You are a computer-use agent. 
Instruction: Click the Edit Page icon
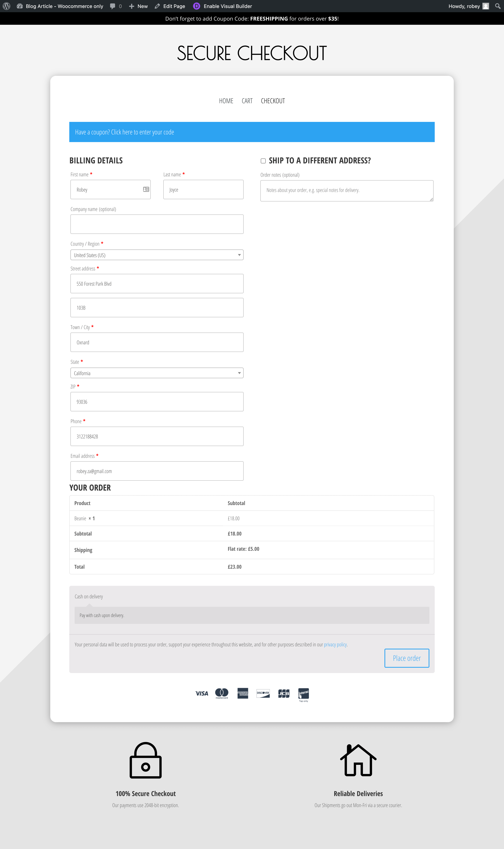[x=158, y=6]
